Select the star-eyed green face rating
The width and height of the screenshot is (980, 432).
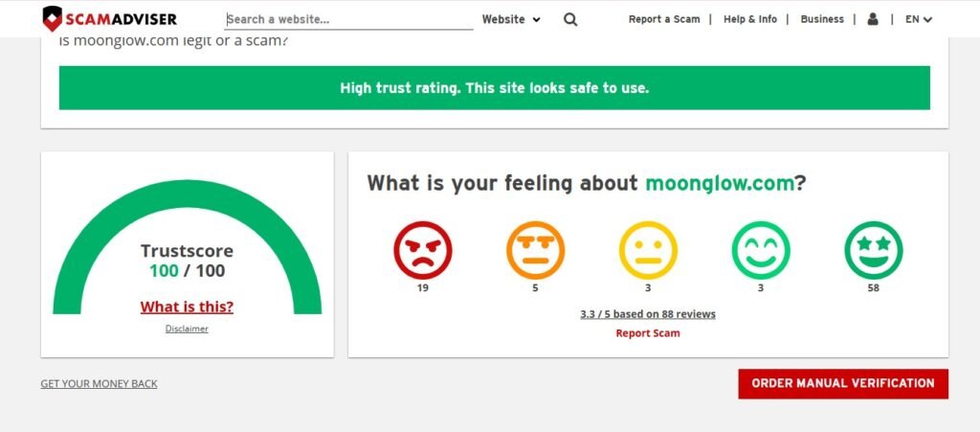874,250
